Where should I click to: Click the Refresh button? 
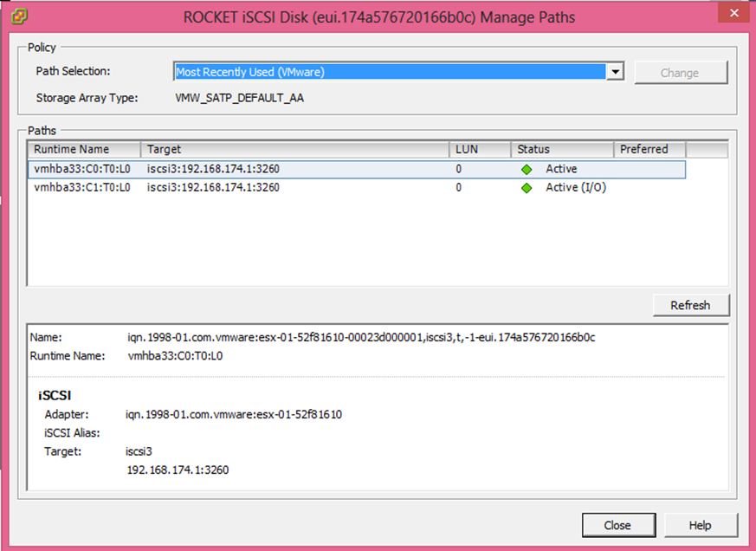pos(690,305)
